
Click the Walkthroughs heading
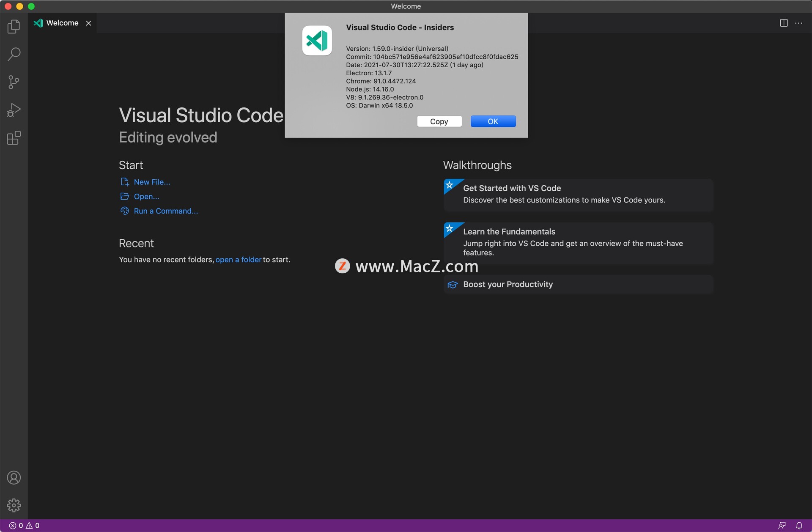(477, 165)
